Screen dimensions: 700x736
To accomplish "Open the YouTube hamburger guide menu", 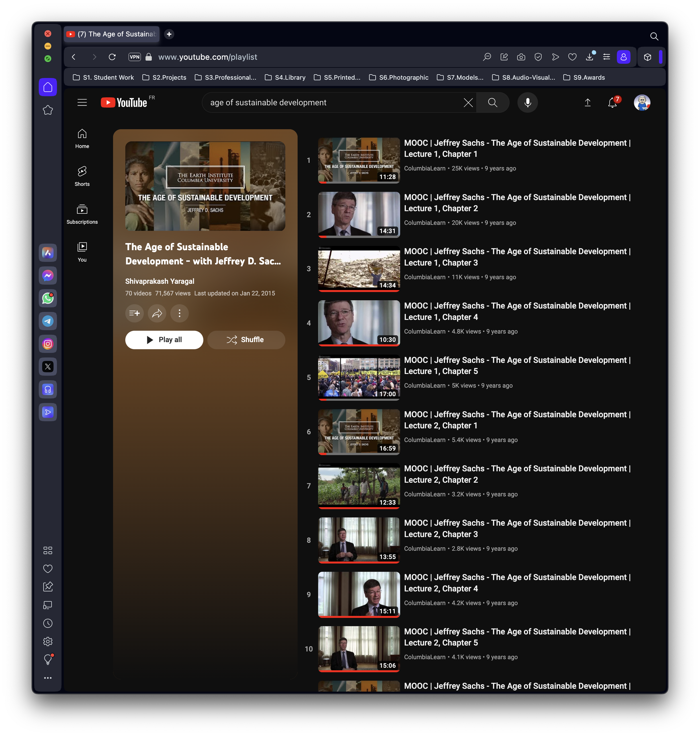I will click(82, 102).
